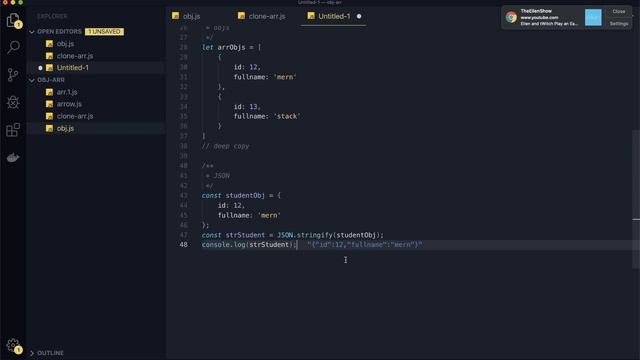This screenshot has height=360, width=640.
Task: Open the Run and Debug view
Action: pos(13,102)
